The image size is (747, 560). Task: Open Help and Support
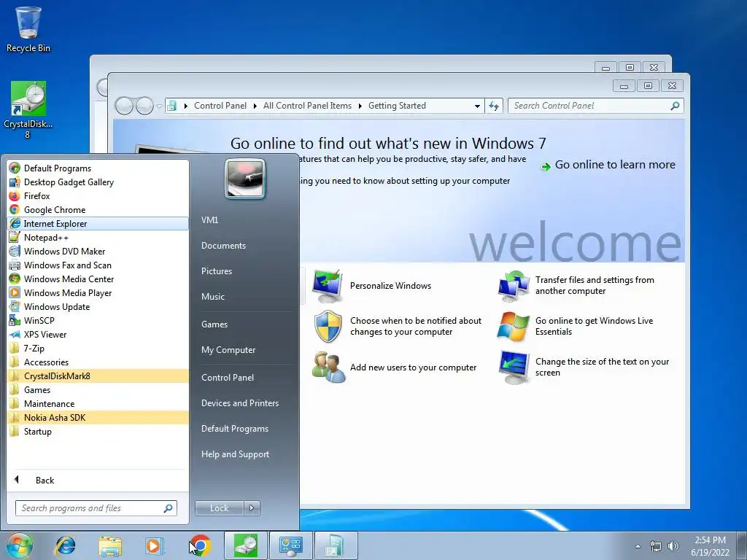click(235, 454)
